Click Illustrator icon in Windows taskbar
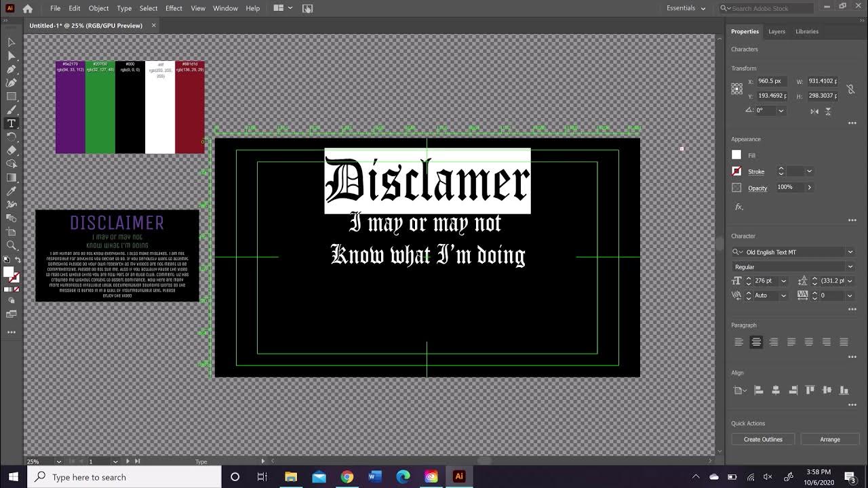 click(459, 476)
